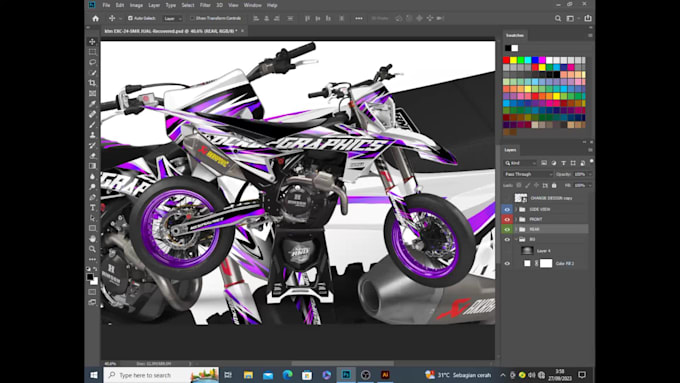Select the Clone Stamp tool
The height and width of the screenshot is (383, 680).
(x=92, y=135)
